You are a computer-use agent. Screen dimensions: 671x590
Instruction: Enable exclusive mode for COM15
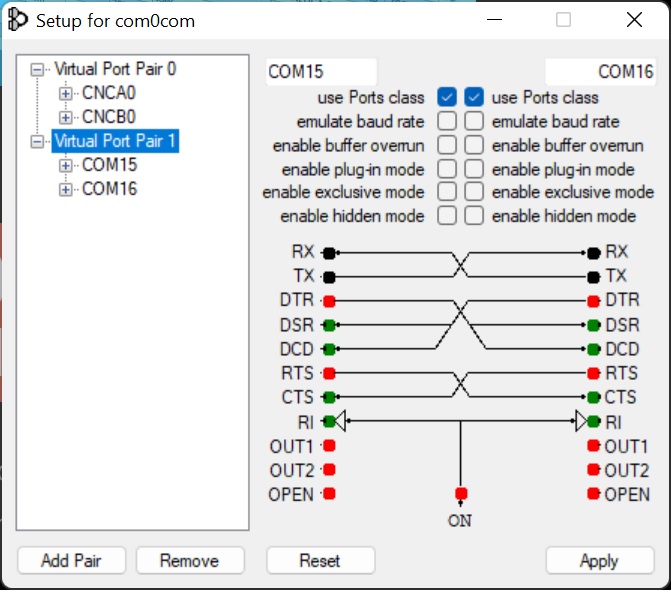click(x=447, y=192)
